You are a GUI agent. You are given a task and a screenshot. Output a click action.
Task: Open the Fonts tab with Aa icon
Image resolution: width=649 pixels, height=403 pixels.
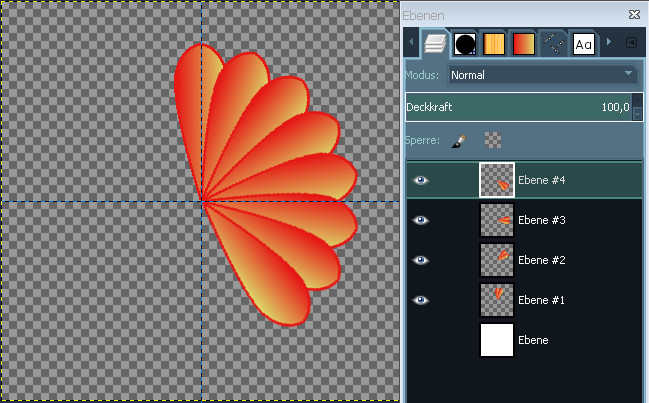584,44
